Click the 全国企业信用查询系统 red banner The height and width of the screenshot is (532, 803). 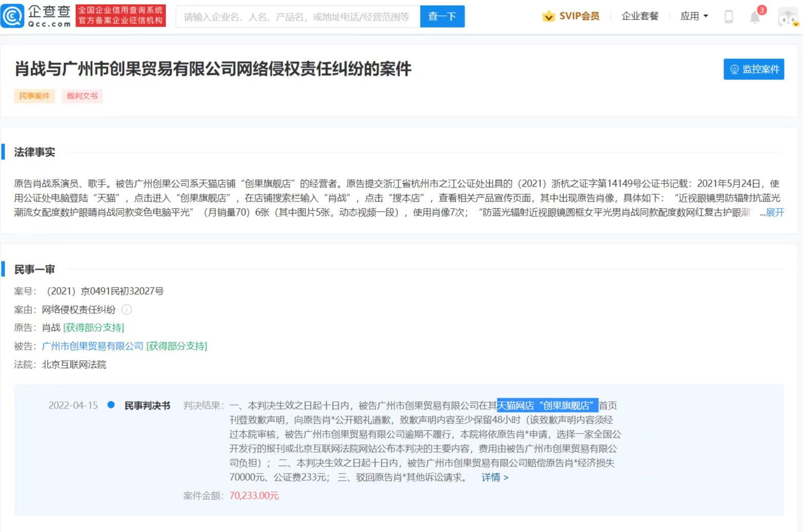tap(121, 15)
